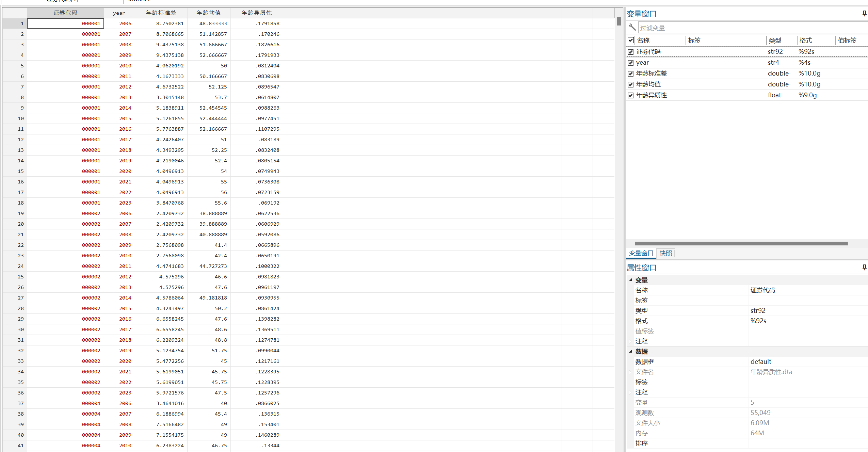Click the 年龄标准差 column header in data grid

click(161, 13)
